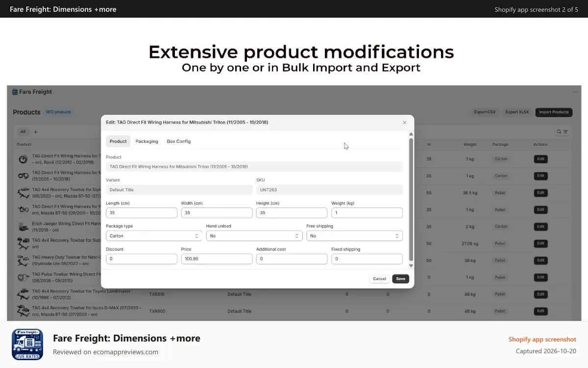Focus the Fixed shipping input field

[x=367, y=259]
